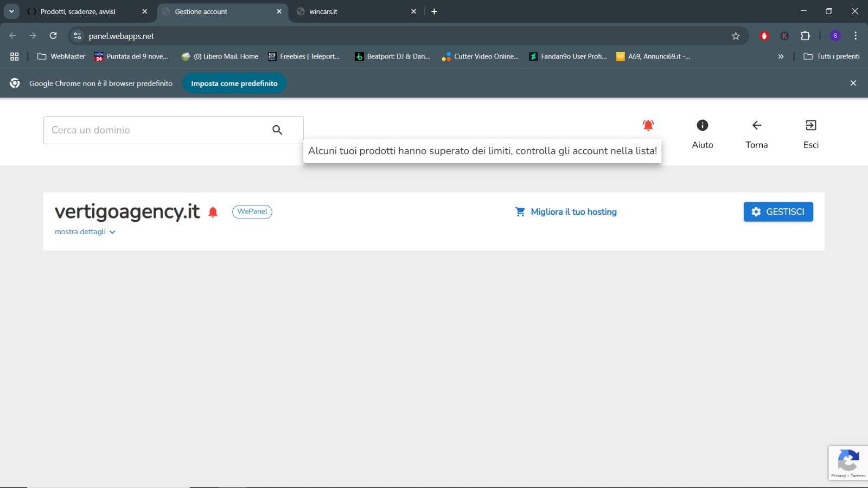Close the Gestione account tab

tap(279, 11)
